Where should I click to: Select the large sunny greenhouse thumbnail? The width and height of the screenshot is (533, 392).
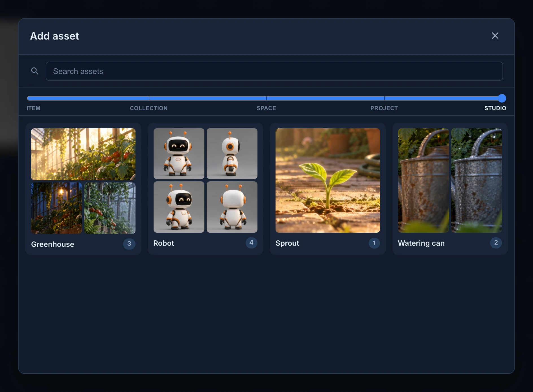(x=83, y=154)
